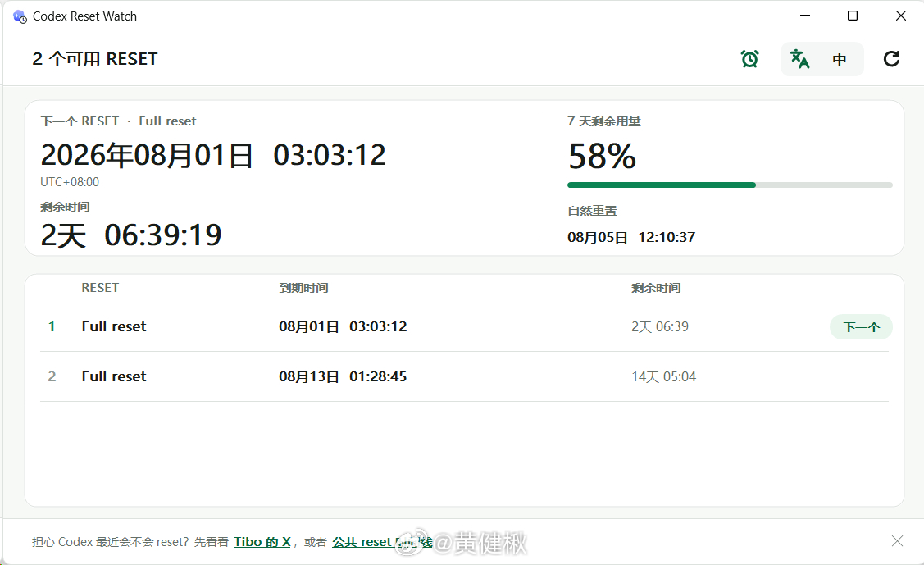This screenshot has width=924, height=565.
Task: Click the 08月01日 03:03:12 expiry cell
Action: [343, 326]
